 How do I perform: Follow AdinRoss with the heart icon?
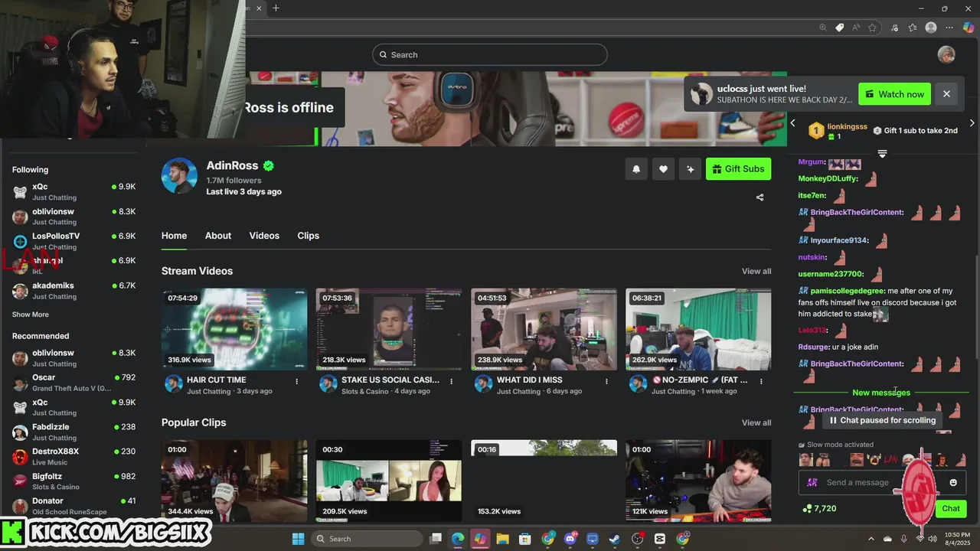click(x=663, y=169)
